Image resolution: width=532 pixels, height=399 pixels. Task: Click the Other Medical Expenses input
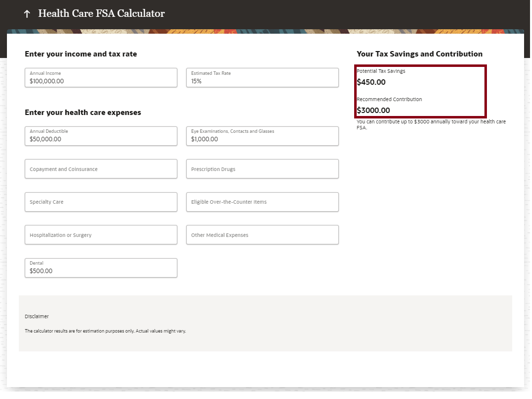coord(262,235)
